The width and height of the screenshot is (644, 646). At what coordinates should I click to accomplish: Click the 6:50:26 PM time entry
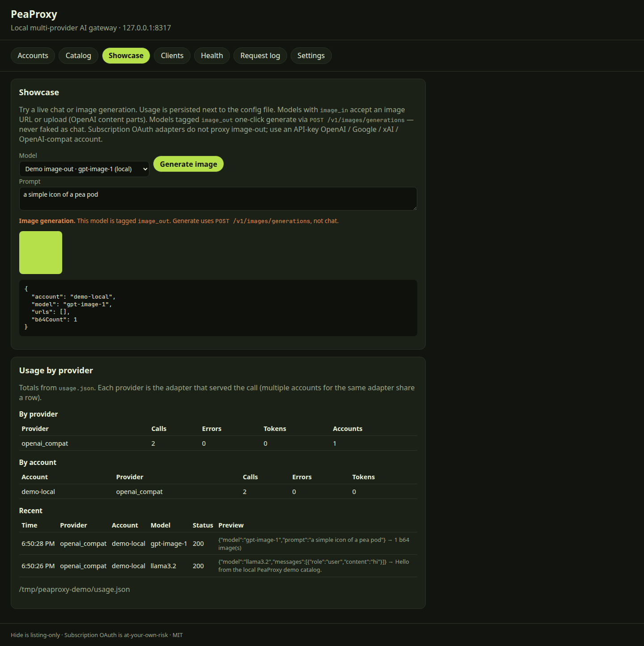[x=38, y=566]
